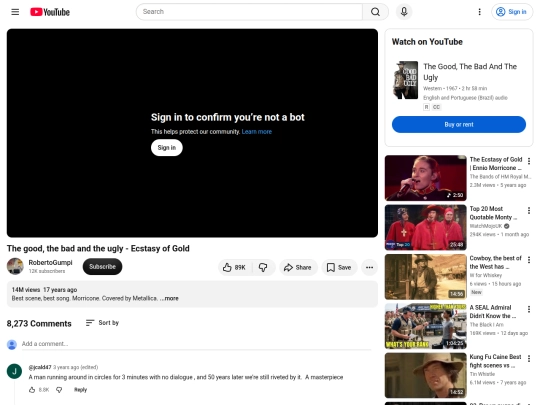Like the @jcald47 comment

tap(32, 390)
